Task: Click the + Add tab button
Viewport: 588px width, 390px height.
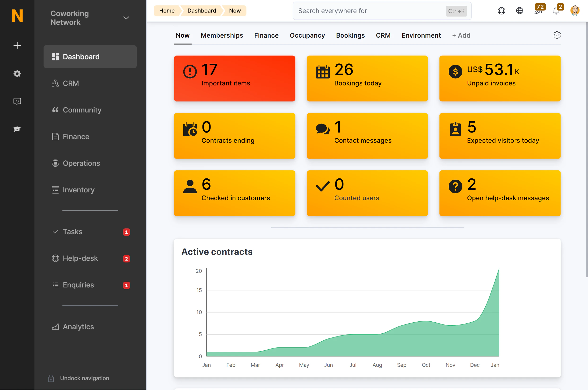Action: [461, 35]
